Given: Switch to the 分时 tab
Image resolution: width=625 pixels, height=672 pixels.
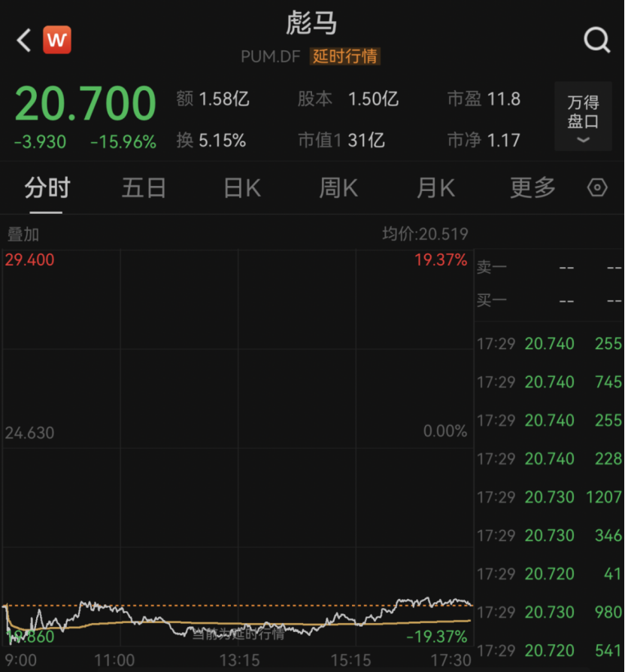Looking at the screenshot, I should click(x=47, y=188).
